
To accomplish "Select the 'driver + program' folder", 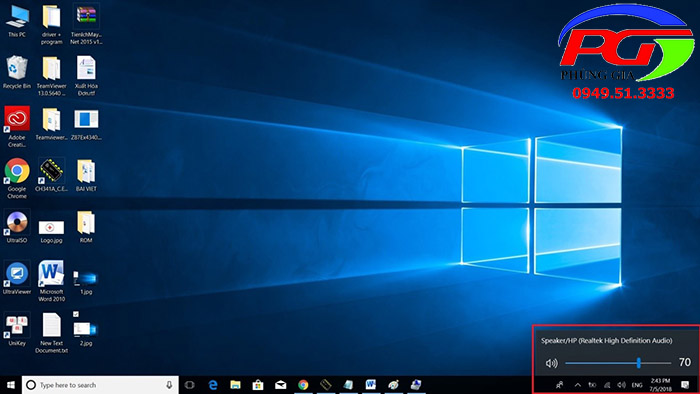I will [x=51, y=25].
